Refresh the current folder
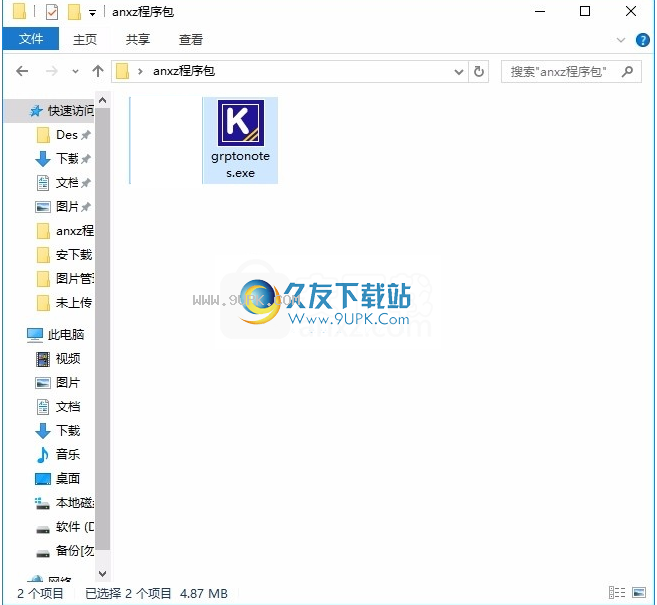657x605 pixels. tap(479, 72)
